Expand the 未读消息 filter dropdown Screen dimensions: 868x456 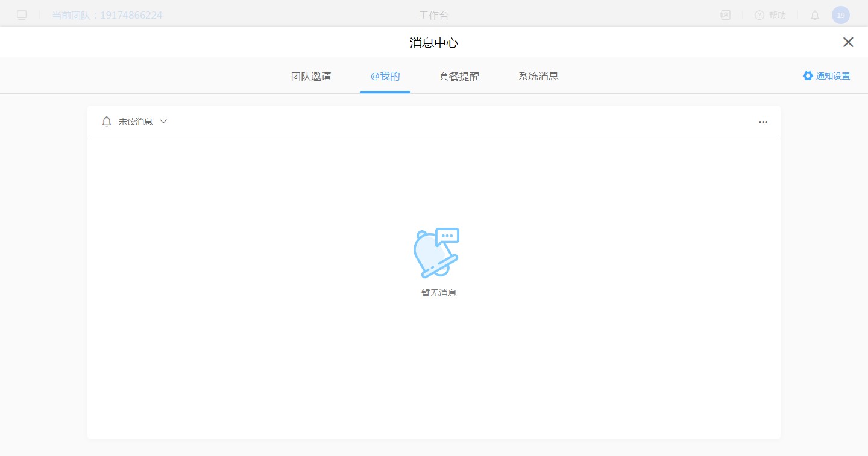(x=136, y=122)
